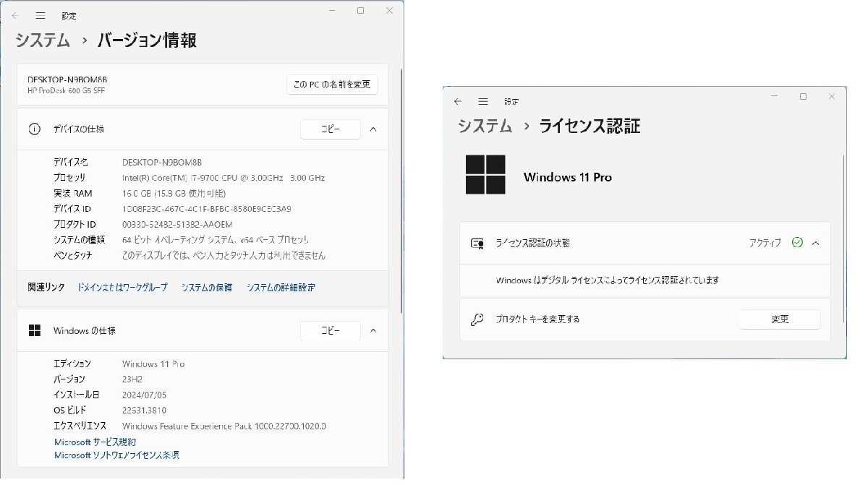Click the green active checkmark icon
Viewport: 868px width, 485px height.
click(797, 243)
